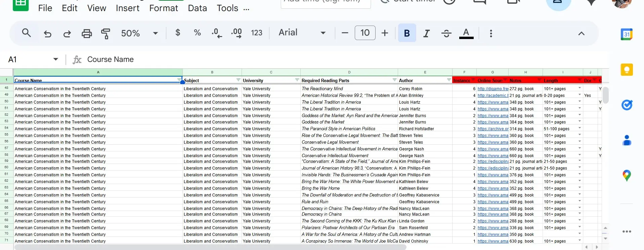Open Length dropdown in Alan Brinkley row

[579, 95]
